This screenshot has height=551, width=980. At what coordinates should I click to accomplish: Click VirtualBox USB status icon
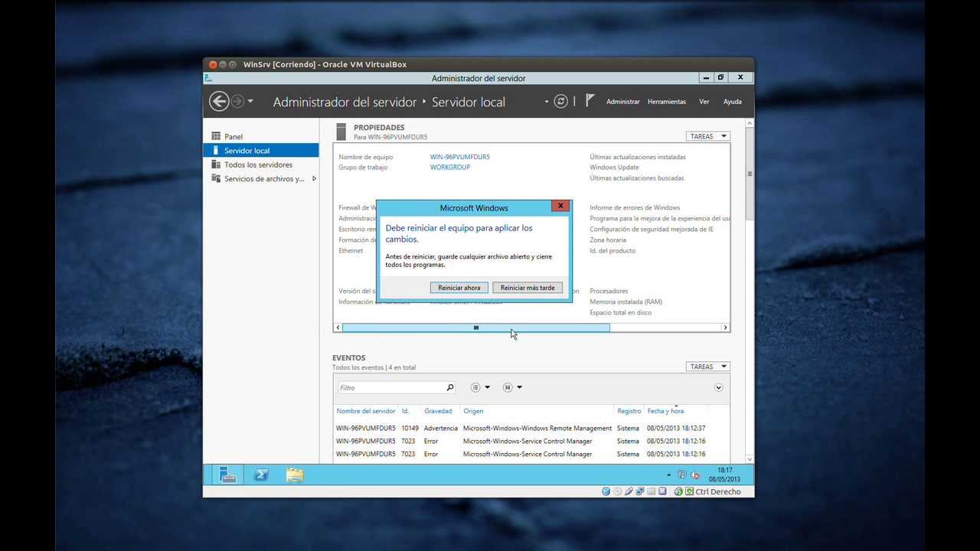pyautogui.click(x=629, y=491)
